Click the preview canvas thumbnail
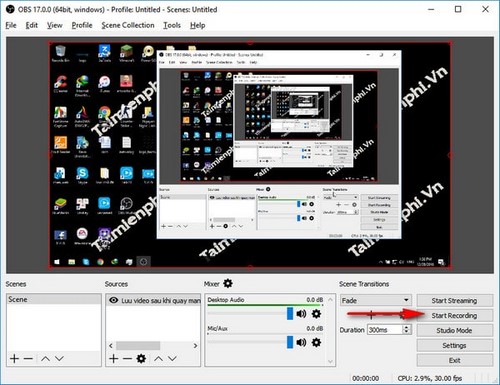 tap(250, 155)
